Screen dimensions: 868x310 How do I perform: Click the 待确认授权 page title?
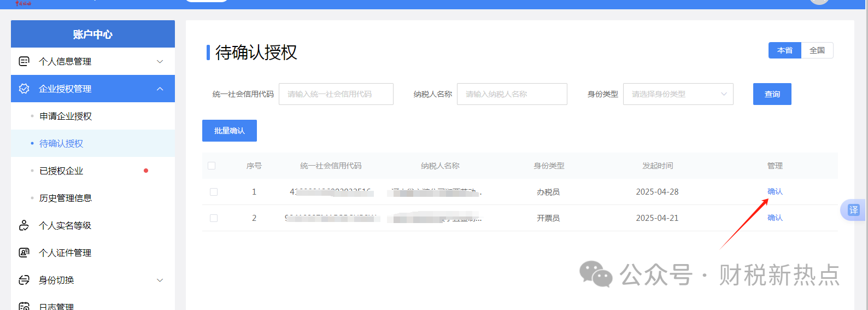point(256,52)
